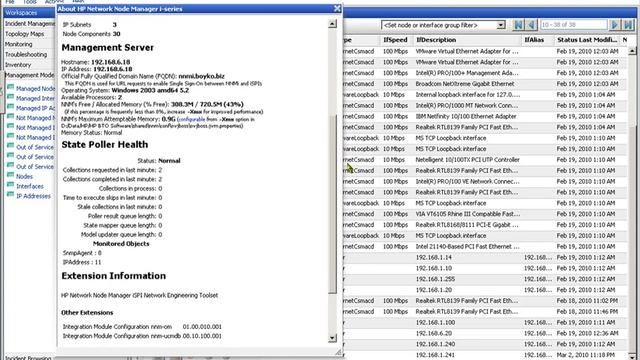Select 'VIA VT6105 Rhine III Compatible Fast' cell
The image size is (640, 360).
pyautogui.click(x=467, y=214)
